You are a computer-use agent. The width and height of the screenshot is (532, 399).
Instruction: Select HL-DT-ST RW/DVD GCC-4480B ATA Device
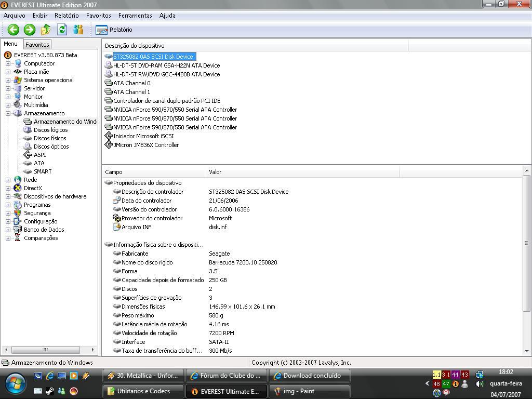tap(166, 74)
